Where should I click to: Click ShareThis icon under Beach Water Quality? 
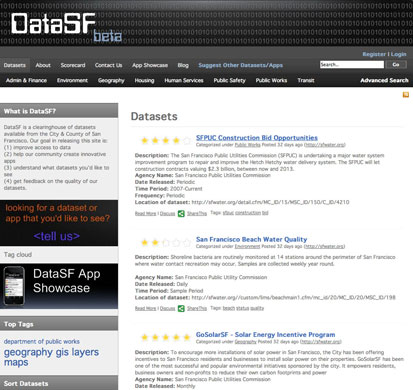181,309
